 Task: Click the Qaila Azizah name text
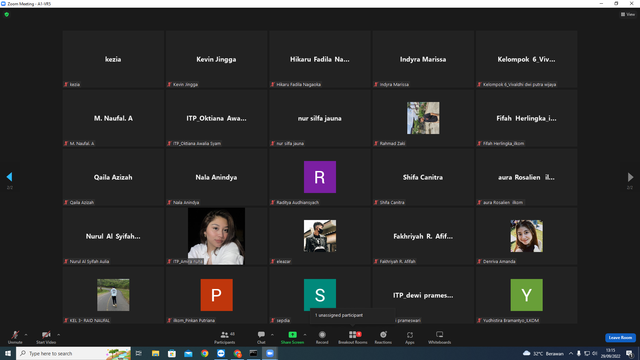coord(113,177)
